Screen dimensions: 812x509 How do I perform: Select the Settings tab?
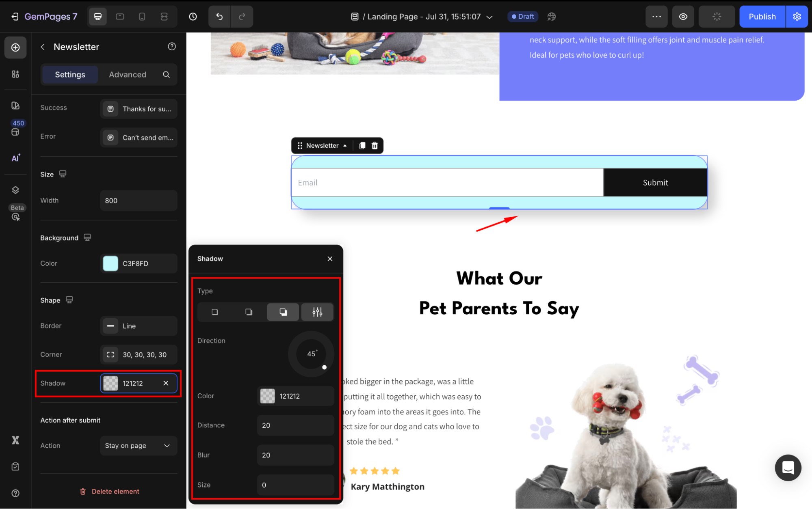[x=70, y=75]
